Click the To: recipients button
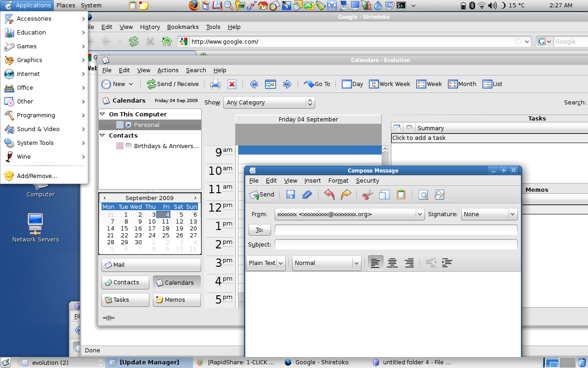This screenshot has height=368, width=588. click(260, 230)
